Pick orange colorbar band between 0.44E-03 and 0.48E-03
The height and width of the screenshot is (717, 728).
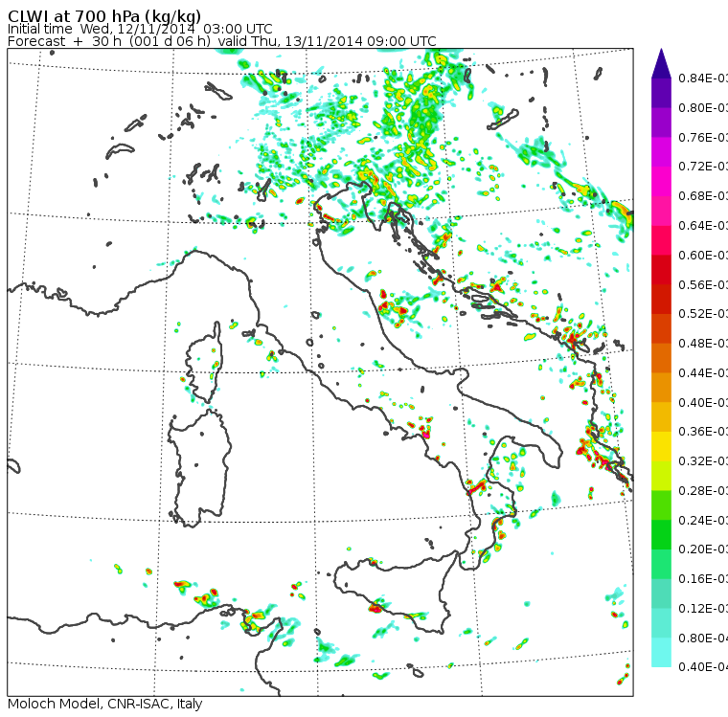coord(661,358)
